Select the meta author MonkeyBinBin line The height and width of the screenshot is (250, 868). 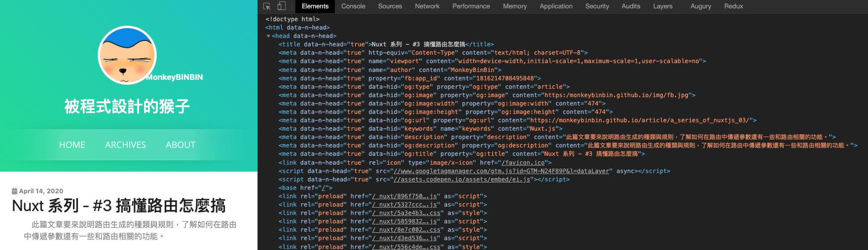point(390,70)
